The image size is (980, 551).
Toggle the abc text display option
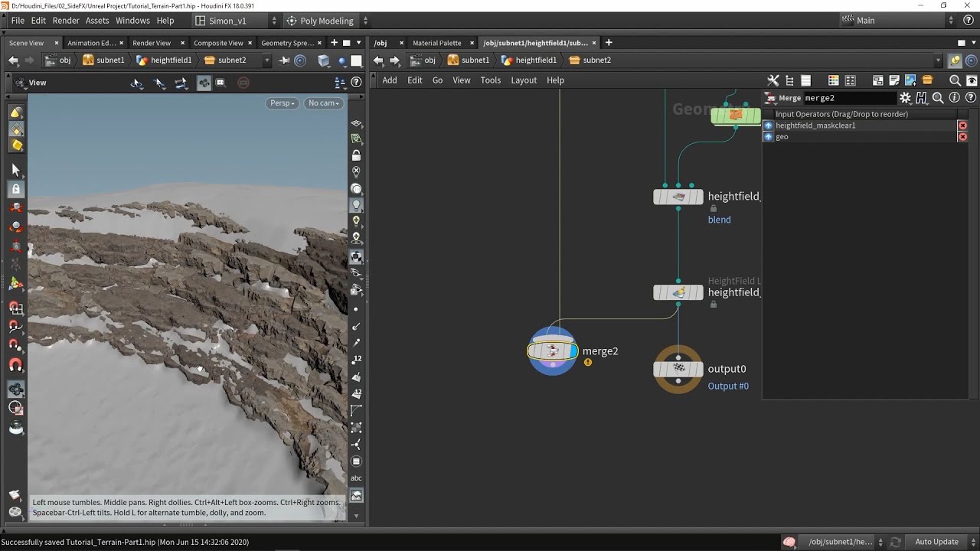(x=356, y=478)
